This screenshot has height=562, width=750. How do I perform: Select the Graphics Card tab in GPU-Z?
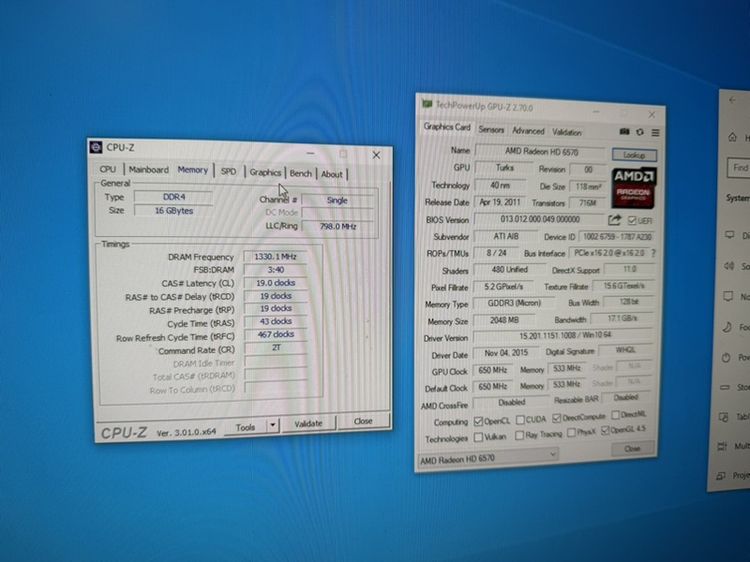pyautogui.click(x=447, y=127)
